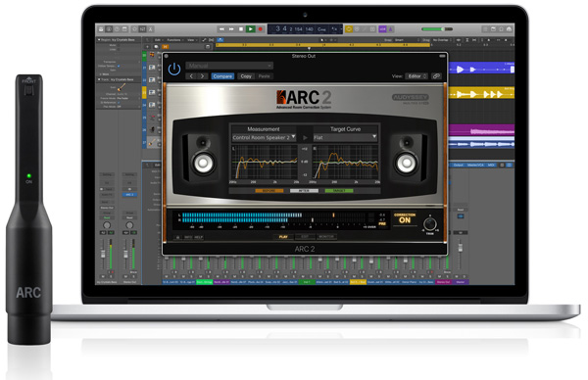Open Quick Help in Logic toolbar
Image resolution: width=588 pixels, height=380 pixels.
coord(117,29)
